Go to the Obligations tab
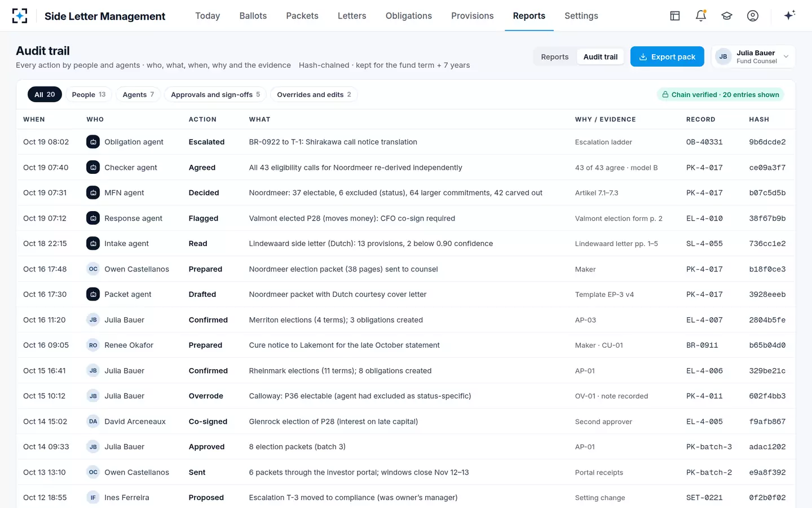This screenshot has width=812, height=508. (409, 16)
